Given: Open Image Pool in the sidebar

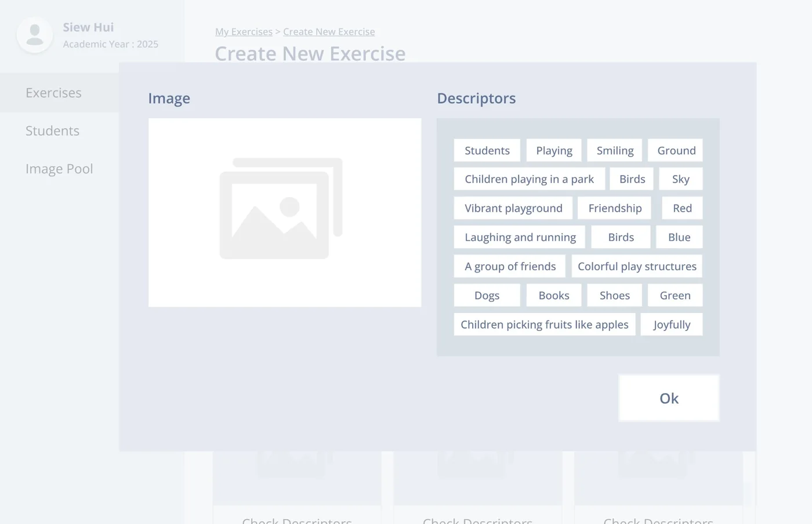Looking at the screenshot, I should 59,169.
